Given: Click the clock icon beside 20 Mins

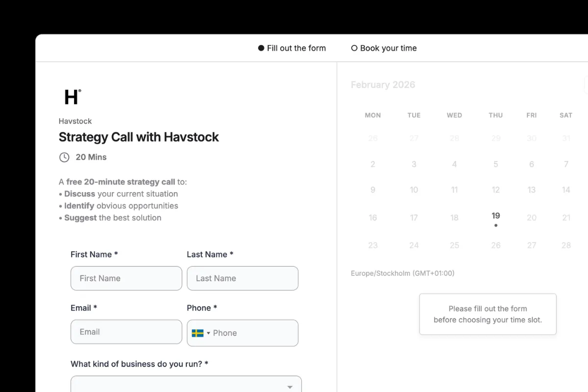Looking at the screenshot, I should click(64, 157).
